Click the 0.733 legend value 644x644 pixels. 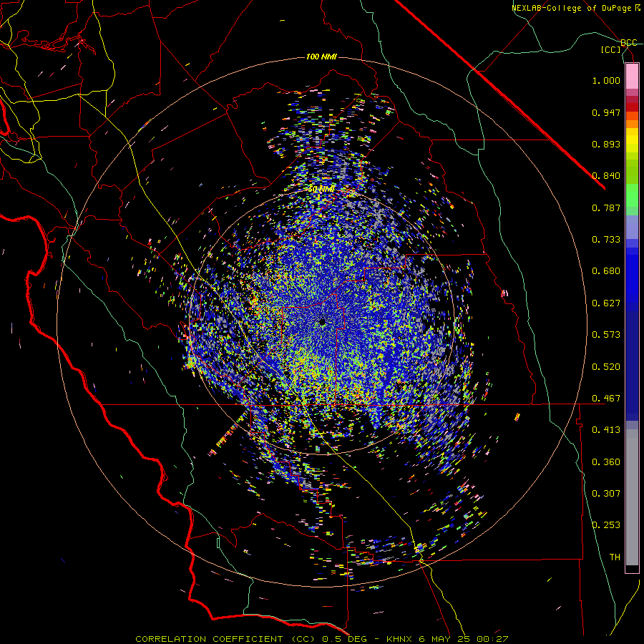click(x=606, y=240)
